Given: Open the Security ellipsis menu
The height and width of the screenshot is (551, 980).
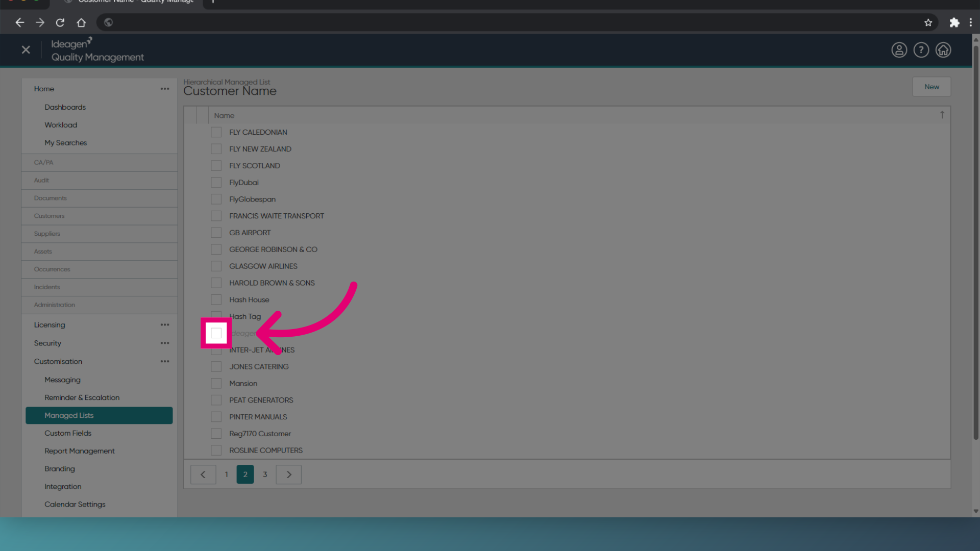Looking at the screenshot, I should coord(164,343).
